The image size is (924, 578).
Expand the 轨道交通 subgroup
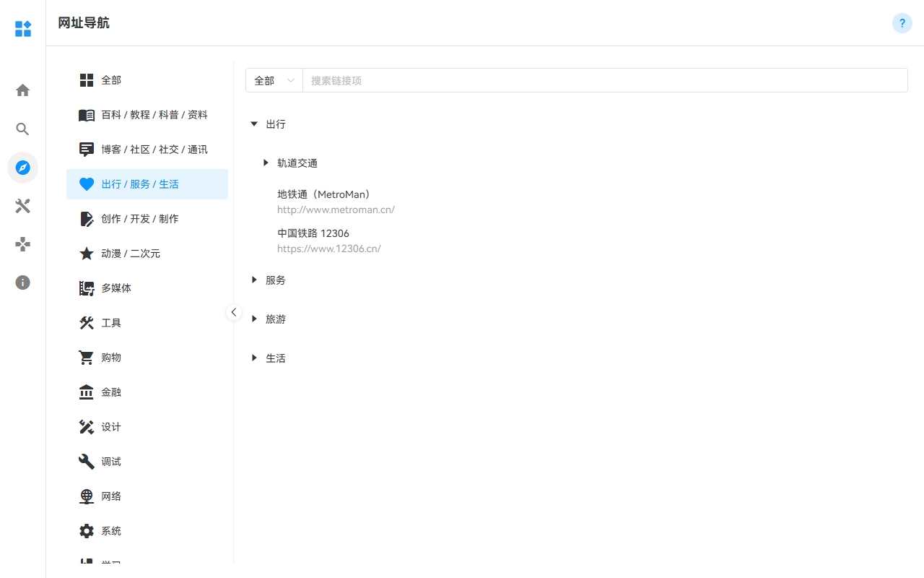[266, 163]
